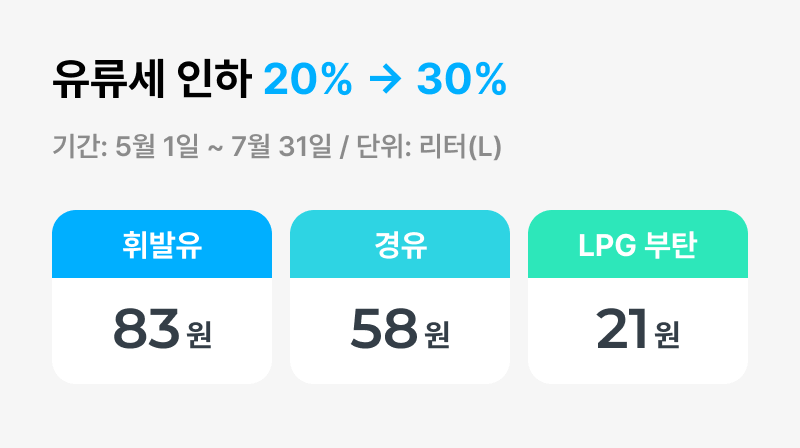The height and width of the screenshot is (448, 800).
Task: Select the 경유 card header
Action: [x=400, y=244]
